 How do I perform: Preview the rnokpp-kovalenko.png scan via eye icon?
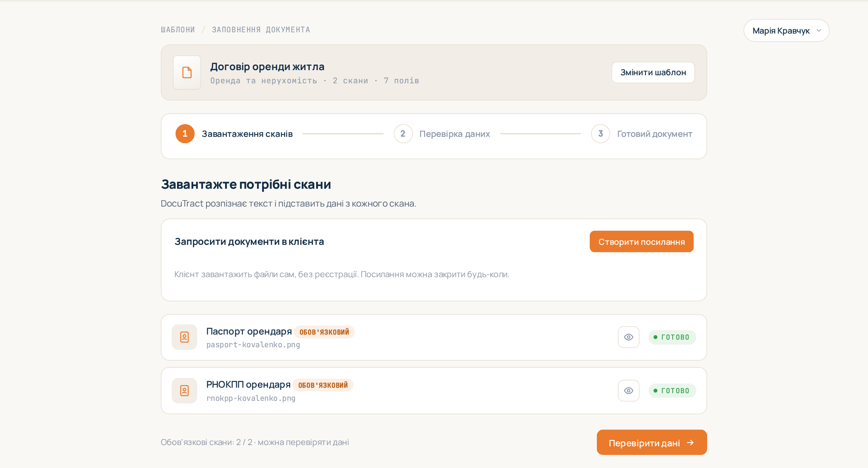point(628,391)
